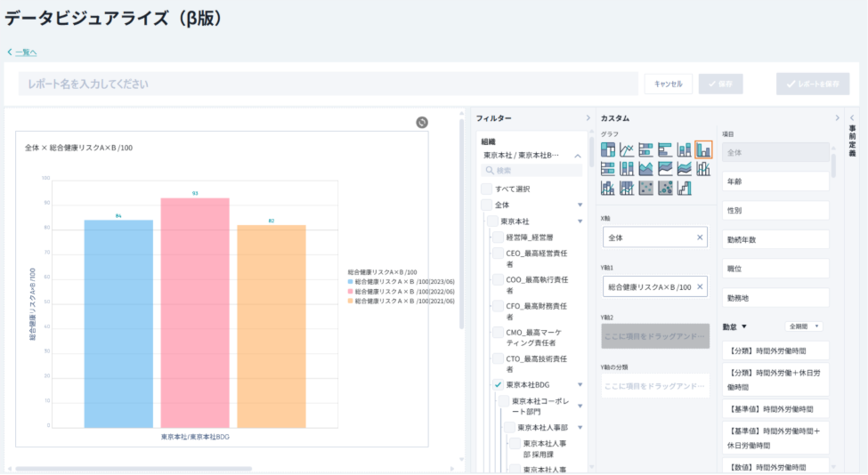Select the white column and line combo icon
Image resolution: width=868 pixels, height=475 pixels.
click(x=703, y=169)
